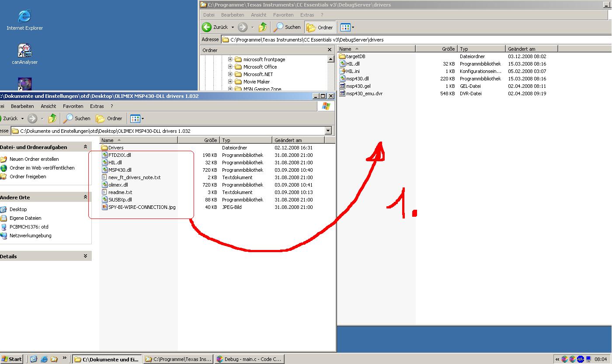The height and width of the screenshot is (364, 612).
Task: Click Ordner im Web veröffentlichen link
Action: tap(42, 168)
